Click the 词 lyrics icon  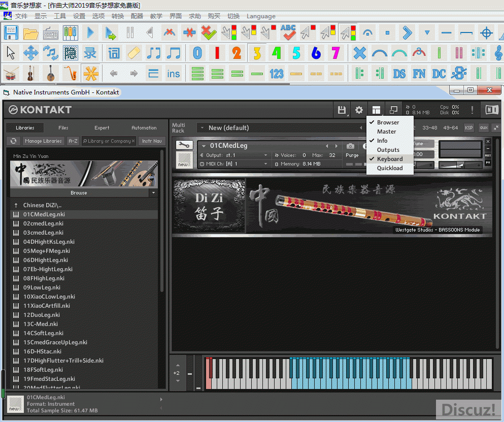(114, 53)
